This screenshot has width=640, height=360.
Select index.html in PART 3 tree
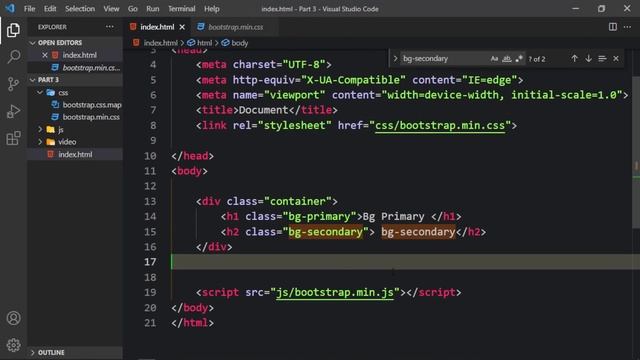[75, 154]
